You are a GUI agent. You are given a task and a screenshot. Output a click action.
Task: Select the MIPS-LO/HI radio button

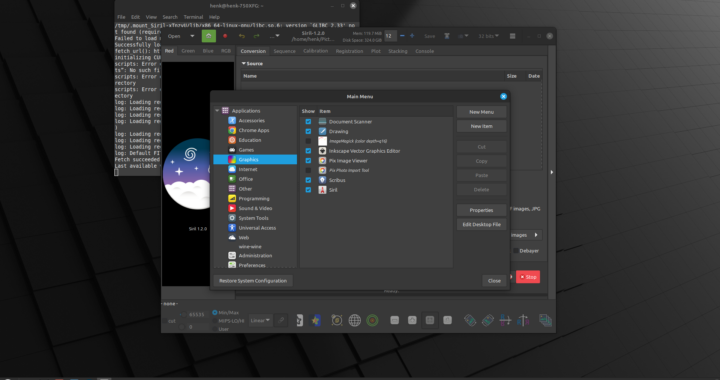(x=214, y=321)
